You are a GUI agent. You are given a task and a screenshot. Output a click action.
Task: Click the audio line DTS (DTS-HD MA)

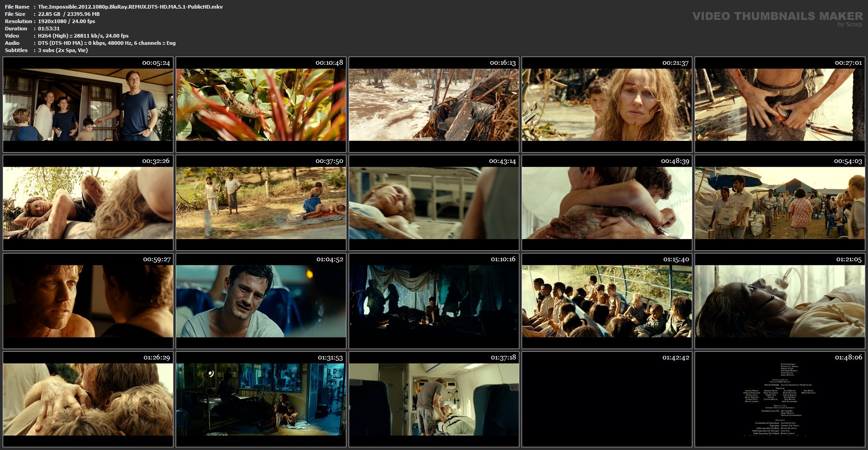click(x=107, y=43)
